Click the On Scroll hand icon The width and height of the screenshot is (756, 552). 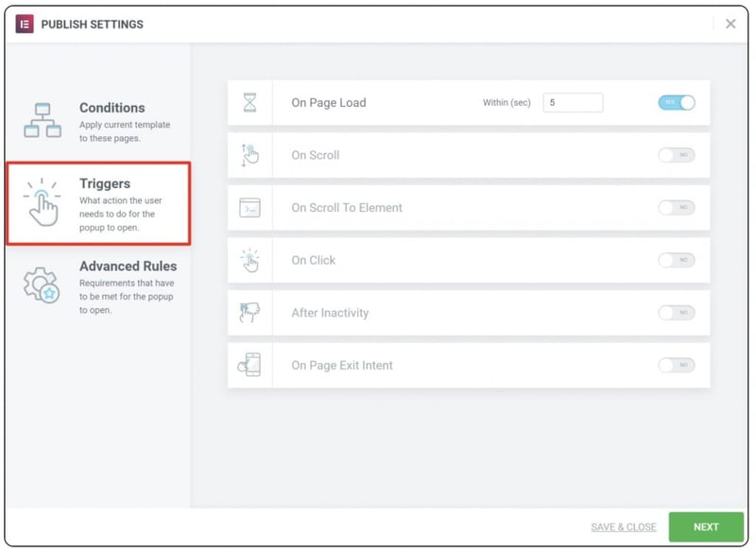click(249, 155)
